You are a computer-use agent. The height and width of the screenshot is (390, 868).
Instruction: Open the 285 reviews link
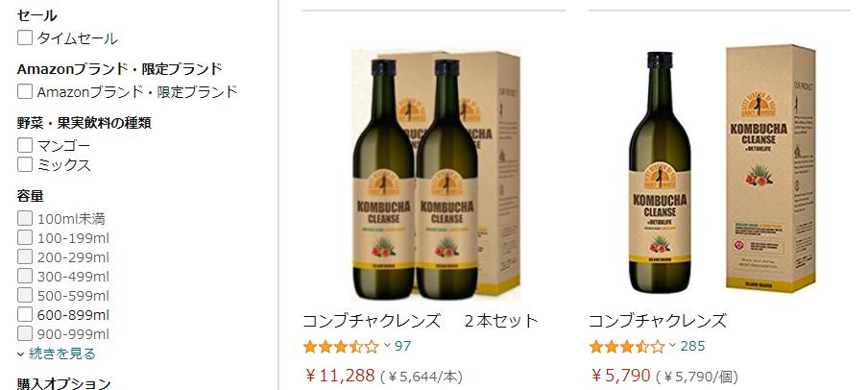tap(692, 346)
